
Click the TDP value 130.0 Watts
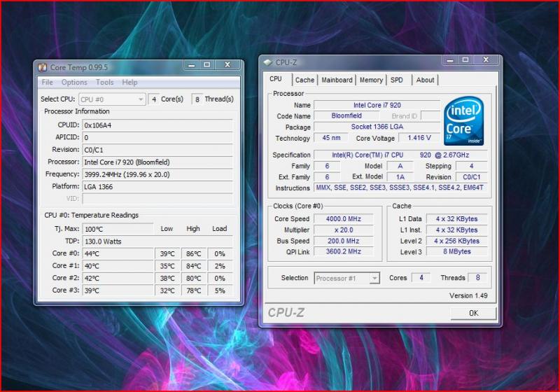[x=157, y=241]
